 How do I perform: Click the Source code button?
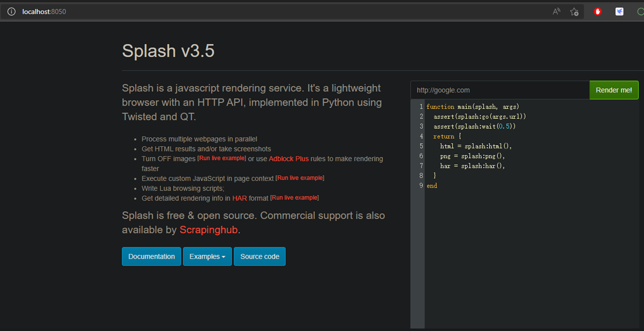tap(259, 256)
